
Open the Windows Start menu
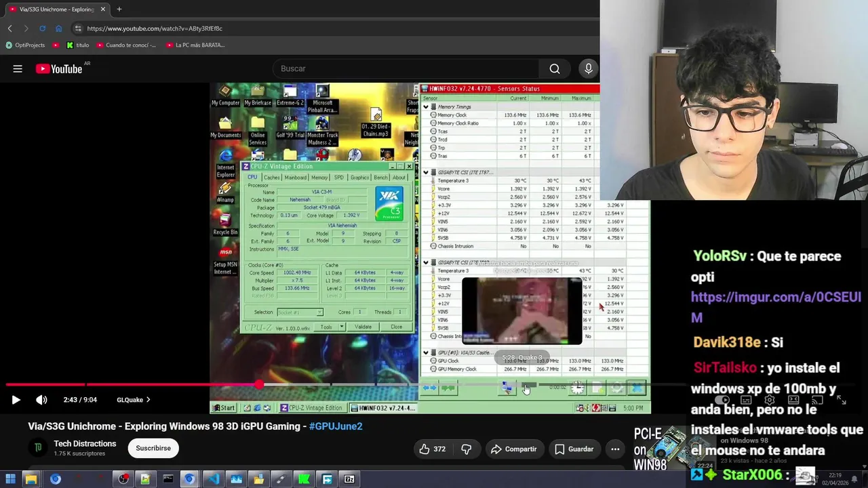click(11, 479)
